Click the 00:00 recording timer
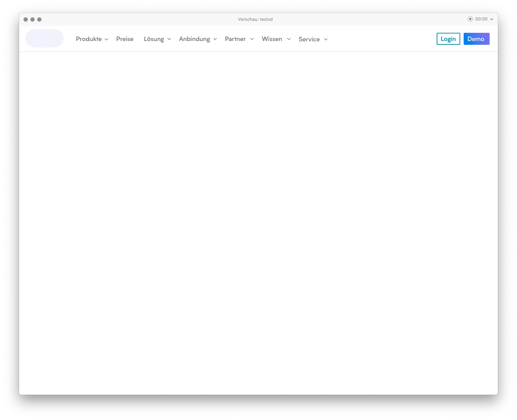 point(481,19)
